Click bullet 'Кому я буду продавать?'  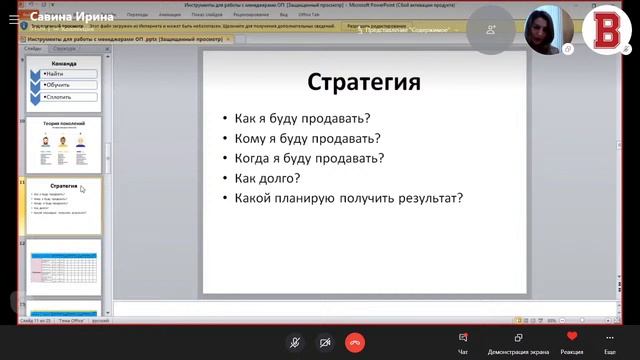307,138
